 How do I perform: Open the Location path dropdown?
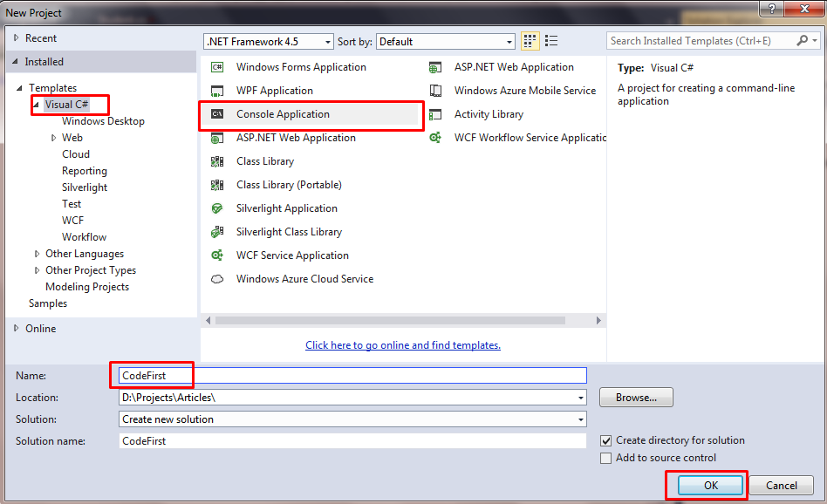[x=581, y=398]
